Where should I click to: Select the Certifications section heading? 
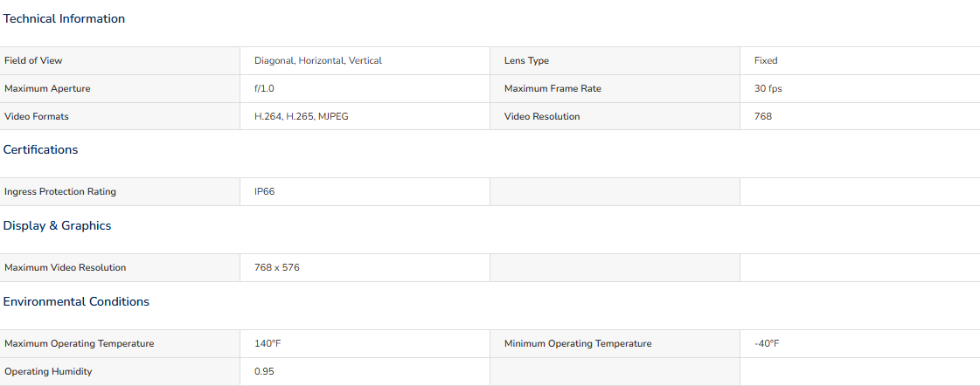point(40,150)
